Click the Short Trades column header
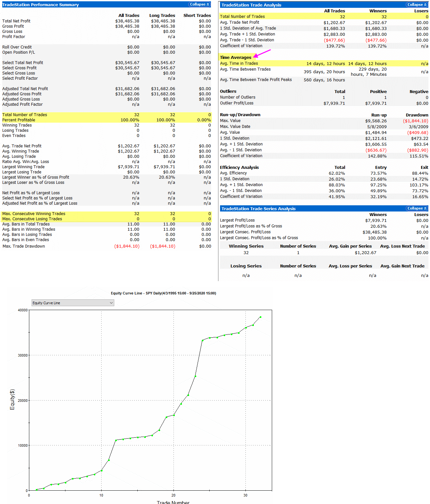The image size is (430, 504). pos(197,16)
